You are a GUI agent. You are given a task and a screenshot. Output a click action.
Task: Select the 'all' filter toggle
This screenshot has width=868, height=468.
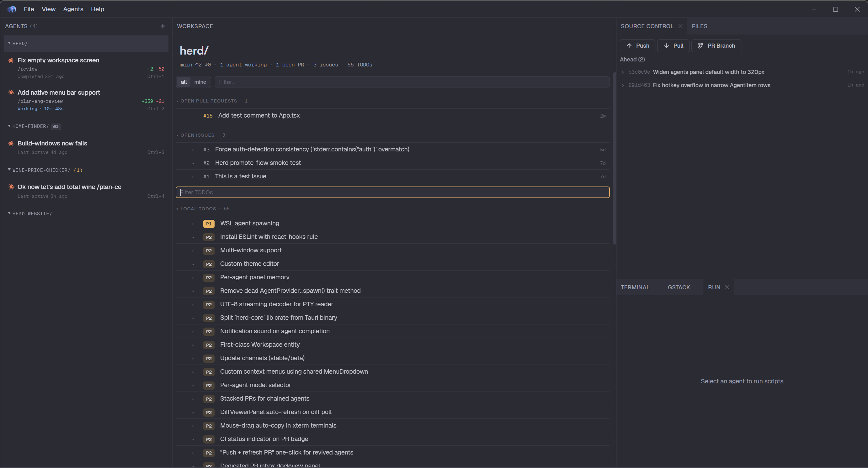point(184,82)
